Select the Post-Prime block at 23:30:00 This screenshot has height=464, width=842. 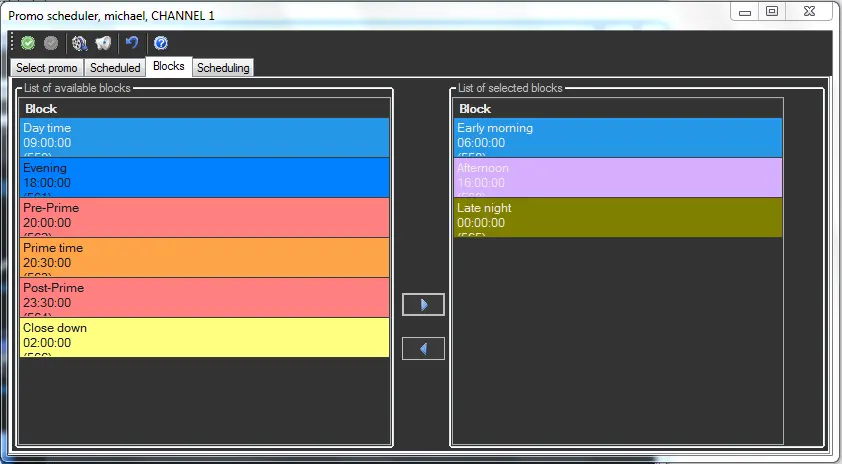[204, 297]
